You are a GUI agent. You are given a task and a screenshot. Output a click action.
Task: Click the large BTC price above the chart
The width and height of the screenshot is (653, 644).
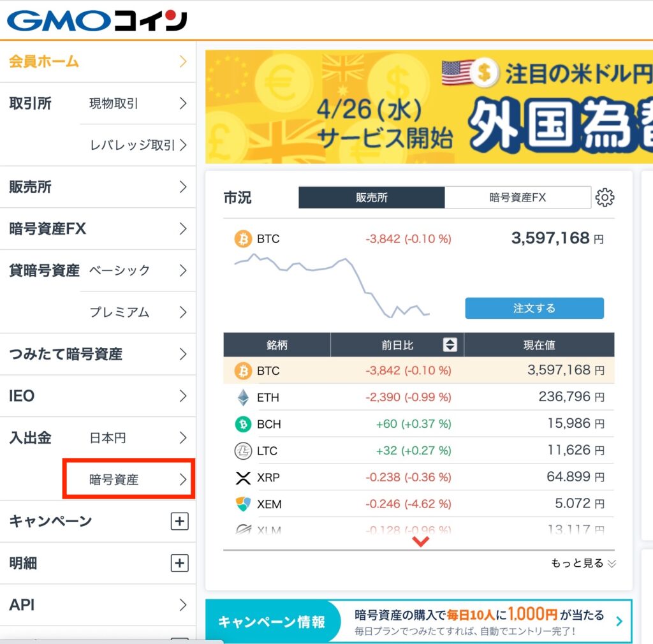click(557, 238)
